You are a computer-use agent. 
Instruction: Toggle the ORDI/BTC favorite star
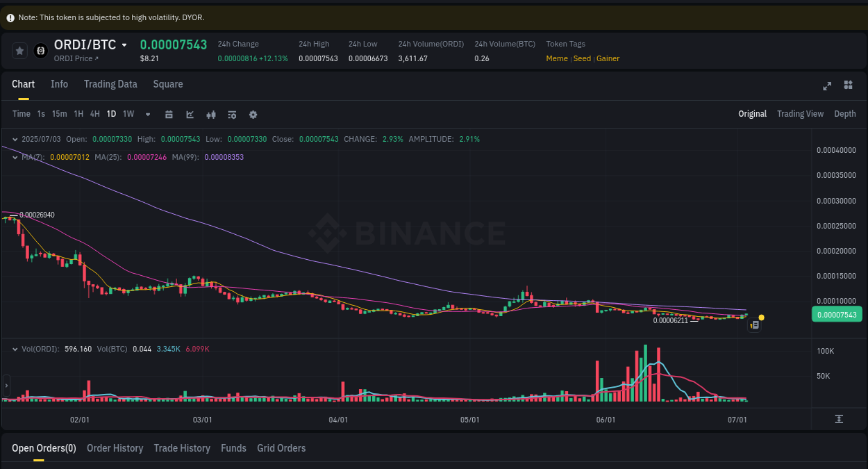(19, 50)
